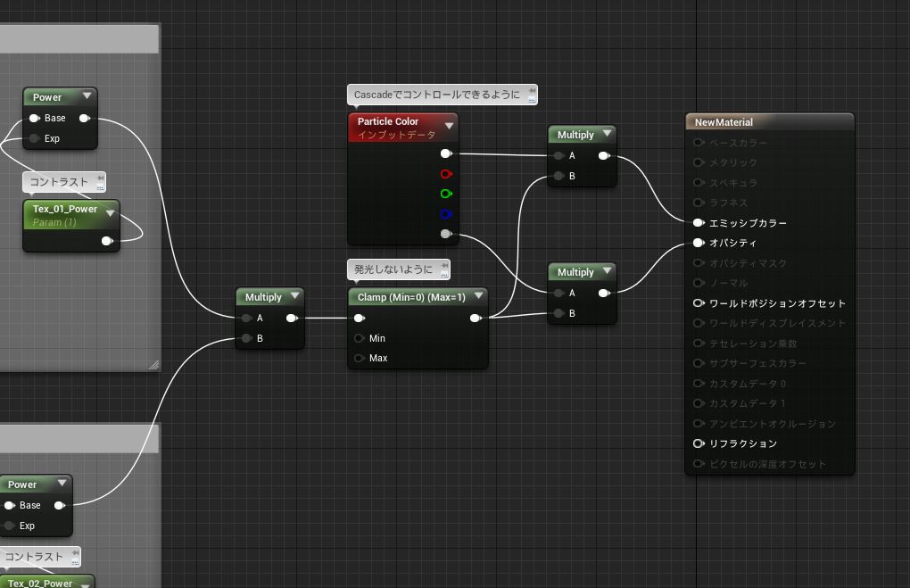Toggle bubble visibility icon on lower コントラスト comment
Image resolution: width=910 pixels, height=588 pixels.
point(75,561)
